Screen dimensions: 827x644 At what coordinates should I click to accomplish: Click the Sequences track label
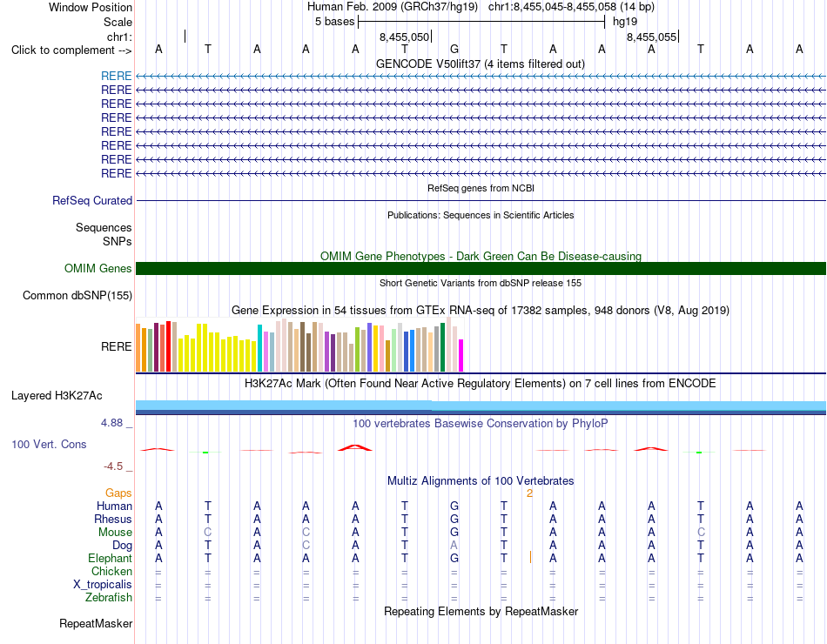tap(104, 227)
